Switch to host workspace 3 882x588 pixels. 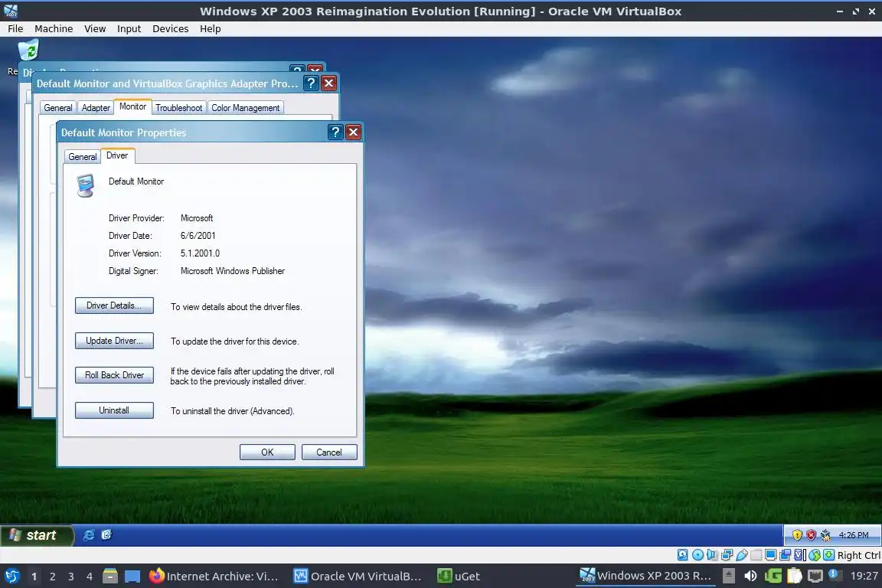71,577
